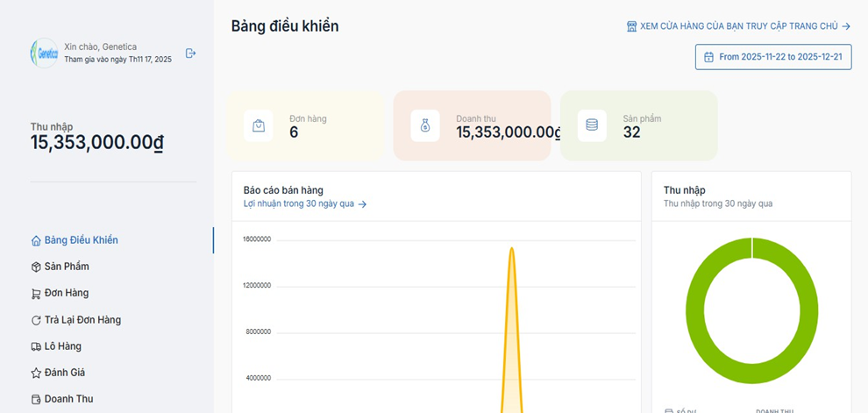This screenshot has width=868, height=413.
Task: Go to Đánh Giá in the sidebar
Action: tap(64, 373)
